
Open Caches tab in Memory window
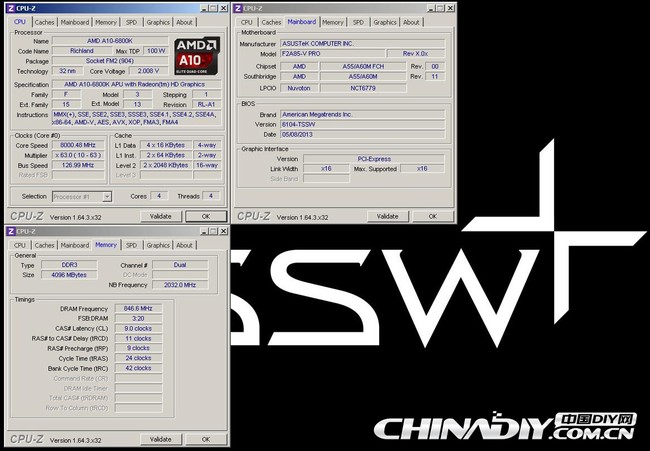pyautogui.click(x=44, y=245)
